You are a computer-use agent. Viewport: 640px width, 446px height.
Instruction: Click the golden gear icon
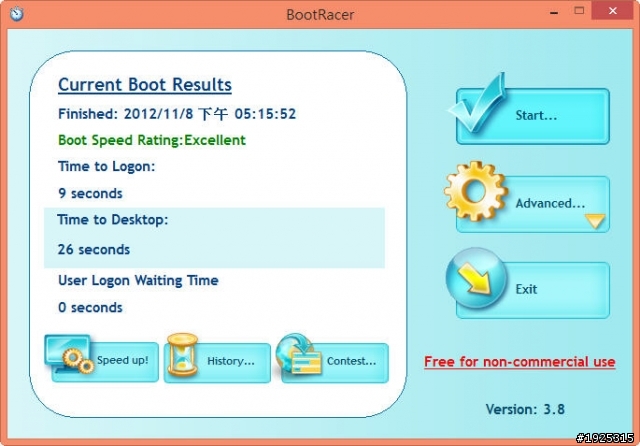coord(476,191)
